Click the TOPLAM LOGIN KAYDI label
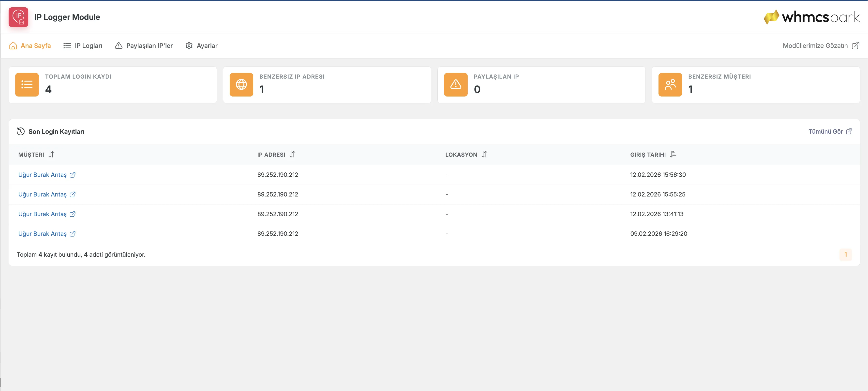The height and width of the screenshot is (391, 868). coord(78,77)
